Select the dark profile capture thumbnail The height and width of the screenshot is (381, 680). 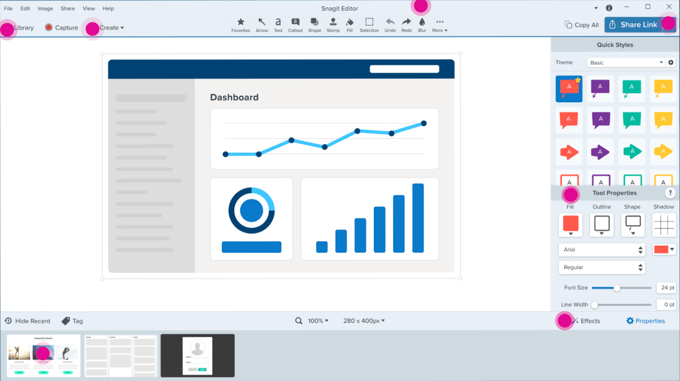[x=198, y=355]
